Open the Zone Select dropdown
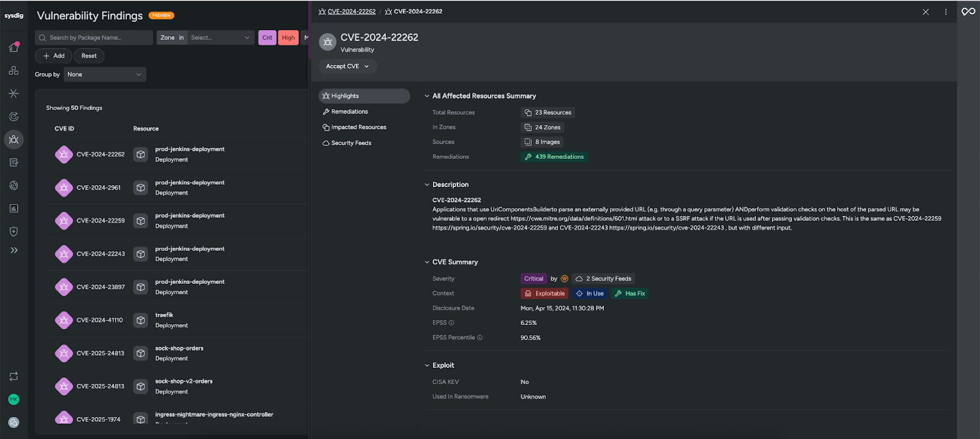 (x=221, y=38)
